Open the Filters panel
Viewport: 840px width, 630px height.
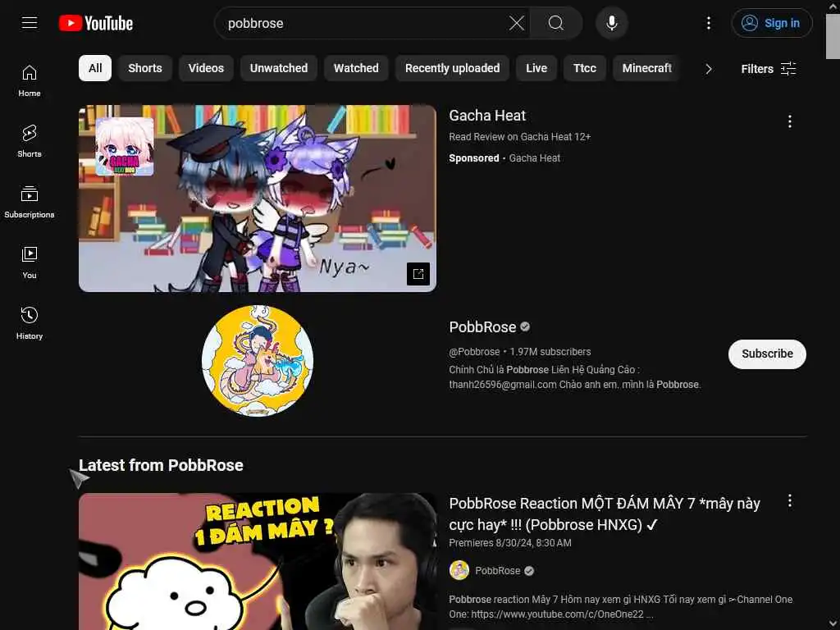click(768, 69)
